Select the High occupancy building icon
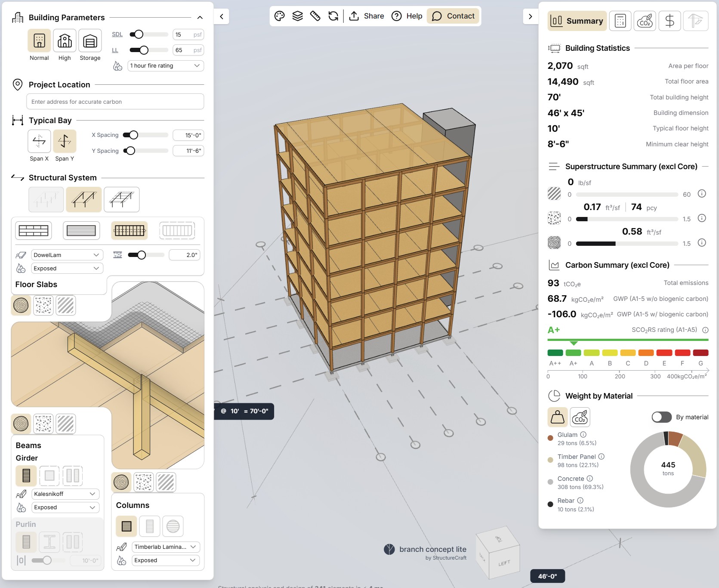Image resolution: width=719 pixels, height=588 pixels. 65,41
